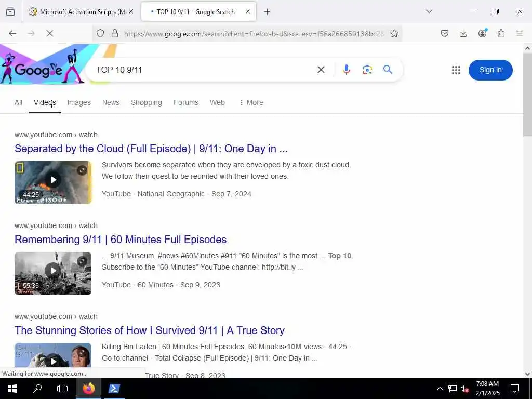The width and height of the screenshot is (532, 399).
Task: Switch to Firefox in the taskbar
Action: pyautogui.click(x=88, y=389)
